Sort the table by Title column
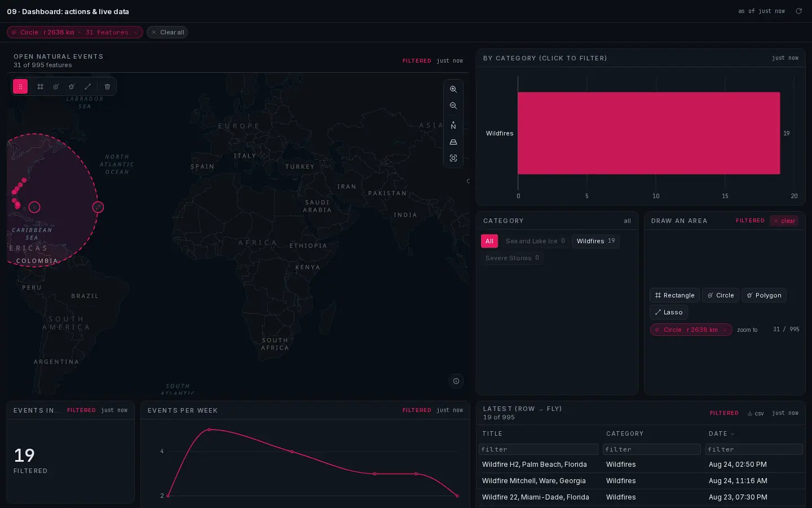Viewport: 812px width, 508px height. click(x=492, y=433)
